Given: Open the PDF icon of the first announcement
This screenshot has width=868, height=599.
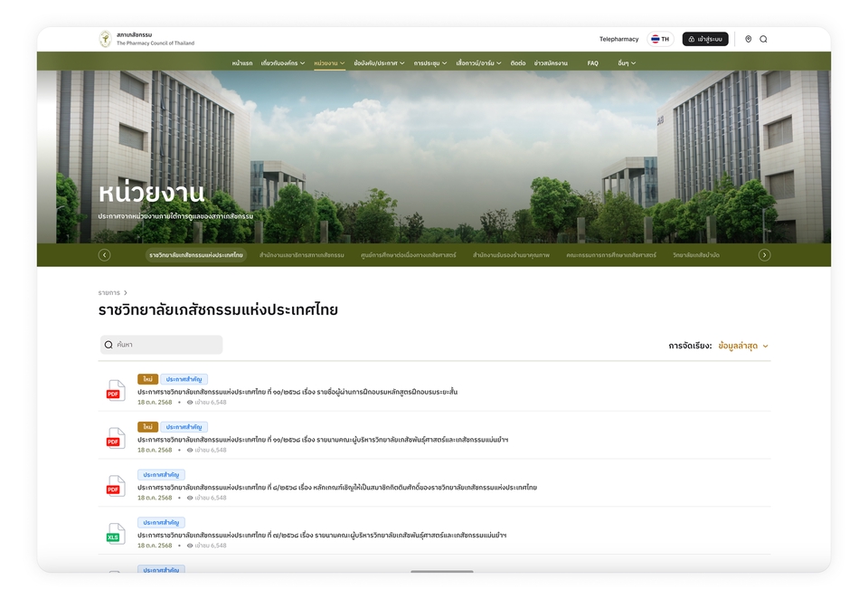Looking at the screenshot, I should click(114, 391).
